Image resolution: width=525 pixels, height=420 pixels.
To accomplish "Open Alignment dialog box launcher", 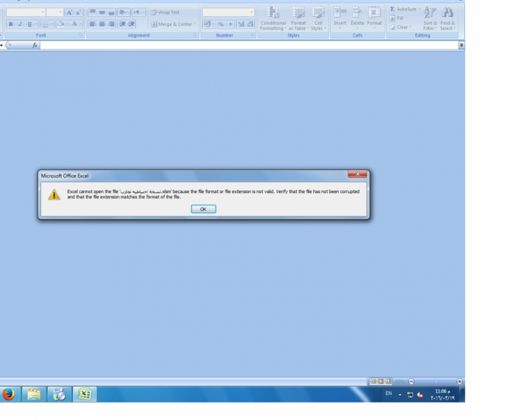I will click(195, 35).
